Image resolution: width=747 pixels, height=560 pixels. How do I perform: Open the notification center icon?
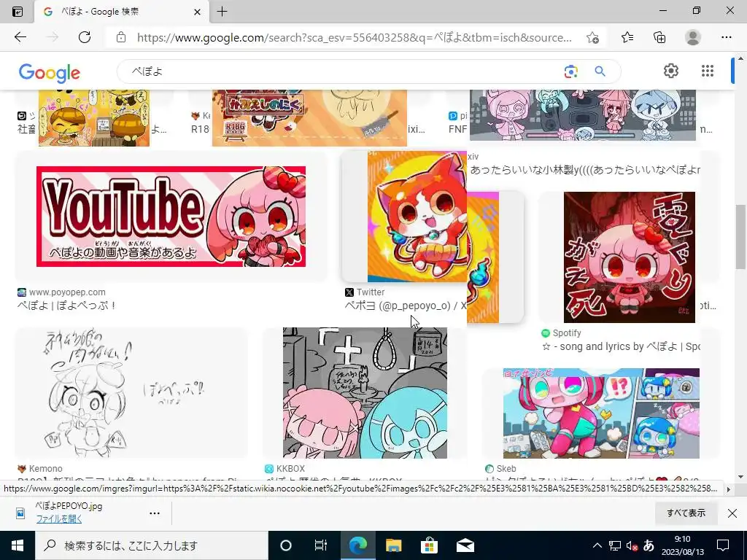(x=723, y=545)
